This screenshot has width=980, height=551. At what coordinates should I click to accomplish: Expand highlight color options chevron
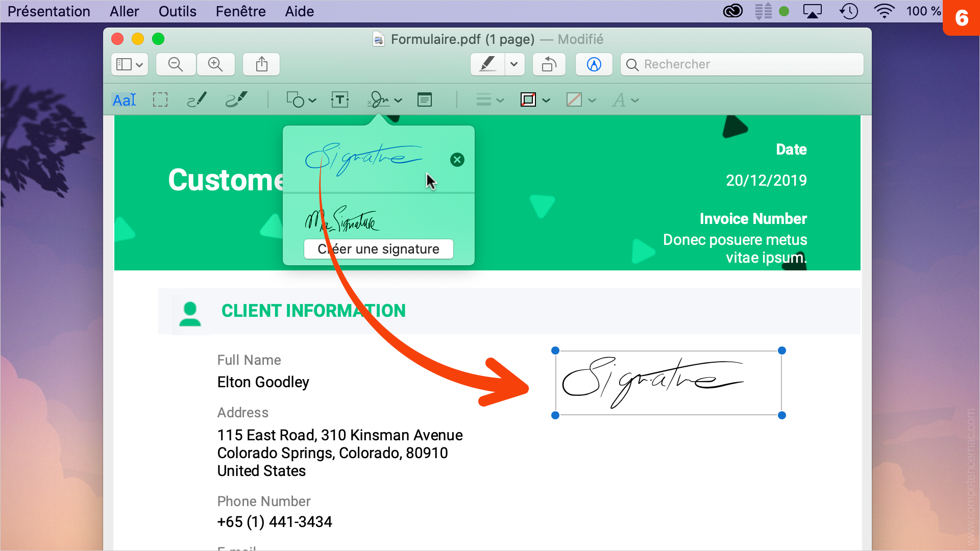click(514, 64)
